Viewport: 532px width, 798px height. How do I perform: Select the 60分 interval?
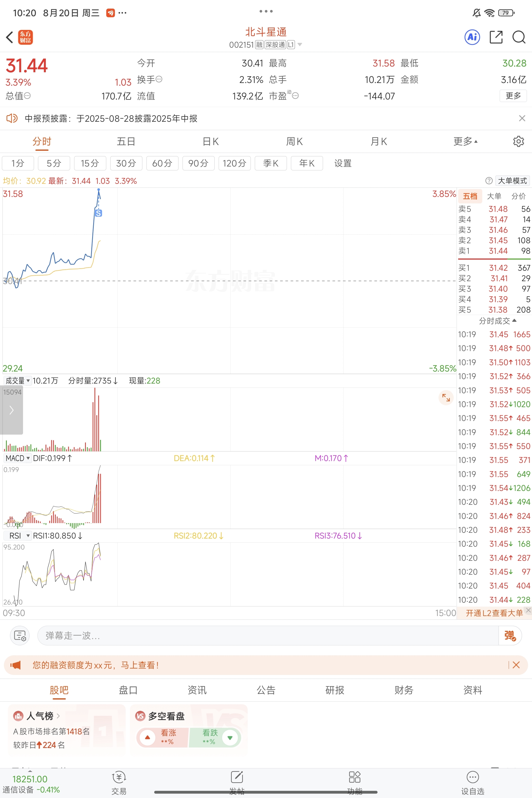[162, 163]
